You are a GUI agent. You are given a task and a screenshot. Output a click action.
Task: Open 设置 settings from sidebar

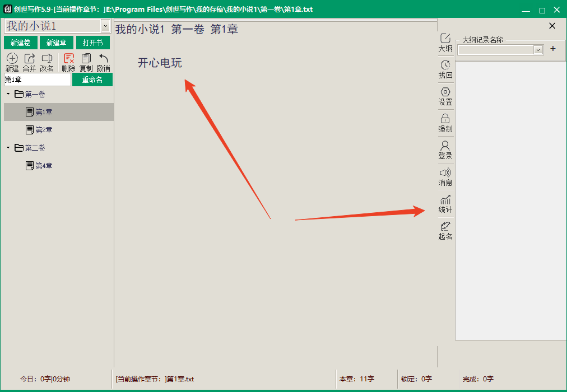[445, 96]
